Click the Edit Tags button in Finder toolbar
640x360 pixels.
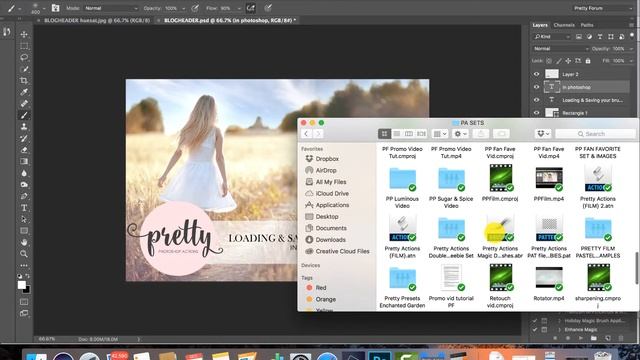[501, 133]
